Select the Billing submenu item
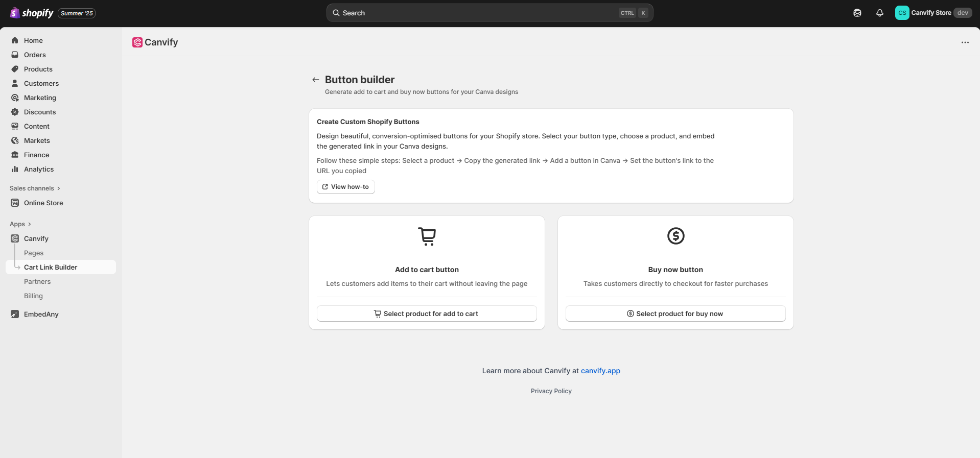 pos(33,296)
